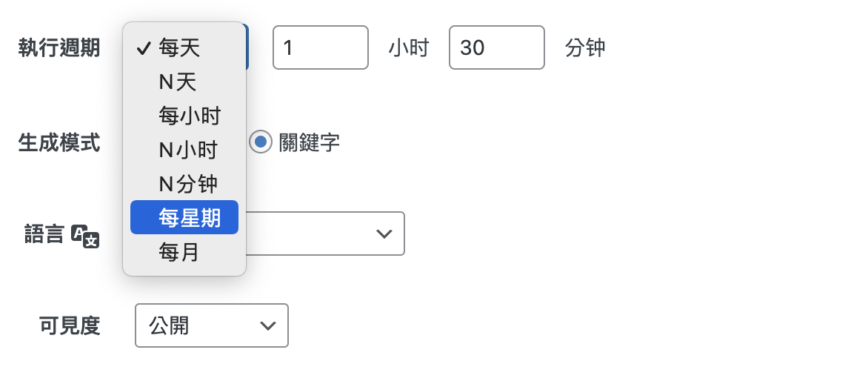Click the 小时 unit label
868x384 pixels.
click(x=409, y=48)
